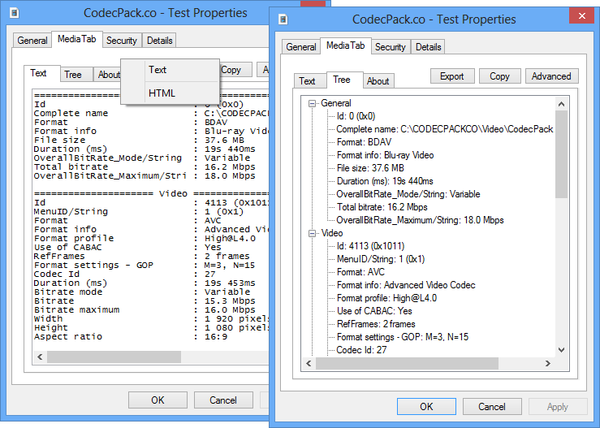This screenshot has height=428, width=600.
Task: Select the 'Format: AVC' tree row
Action: pyautogui.click(x=360, y=272)
